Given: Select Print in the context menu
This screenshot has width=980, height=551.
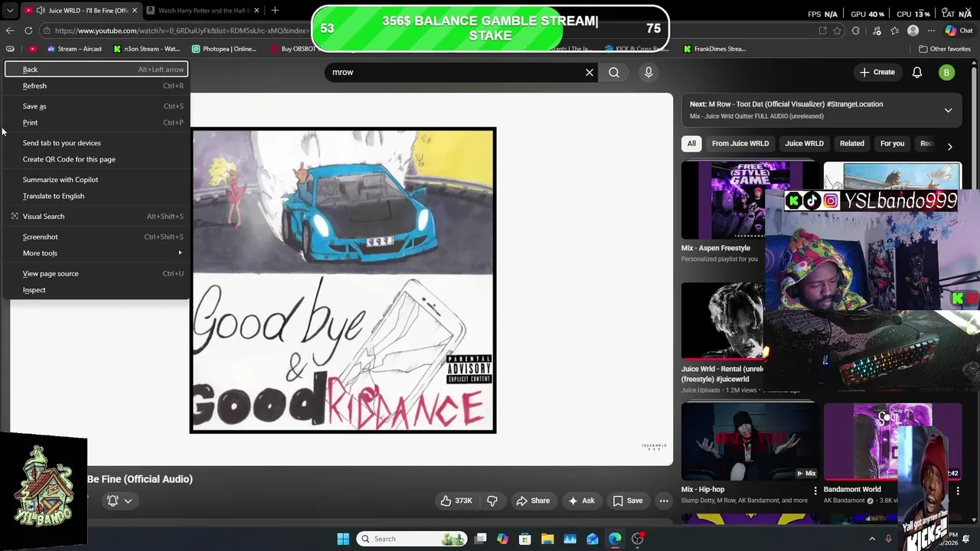Looking at the screenshot, I should coord(96,122).
